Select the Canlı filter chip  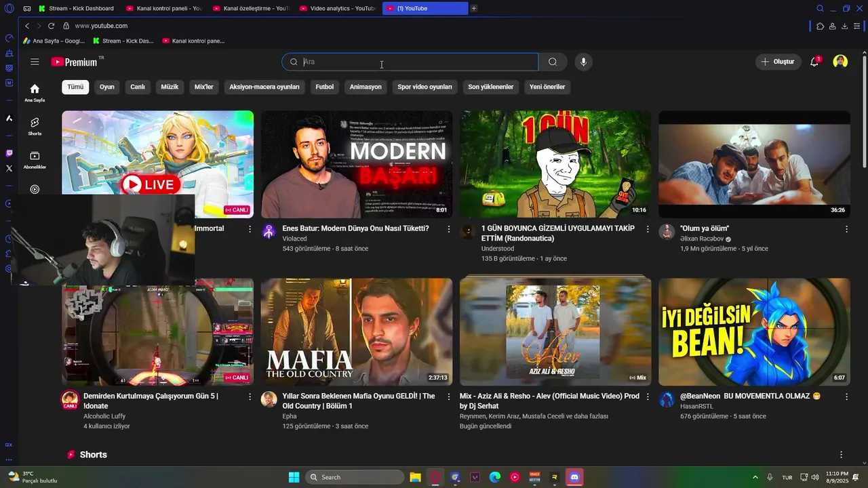tap(138, 87)
